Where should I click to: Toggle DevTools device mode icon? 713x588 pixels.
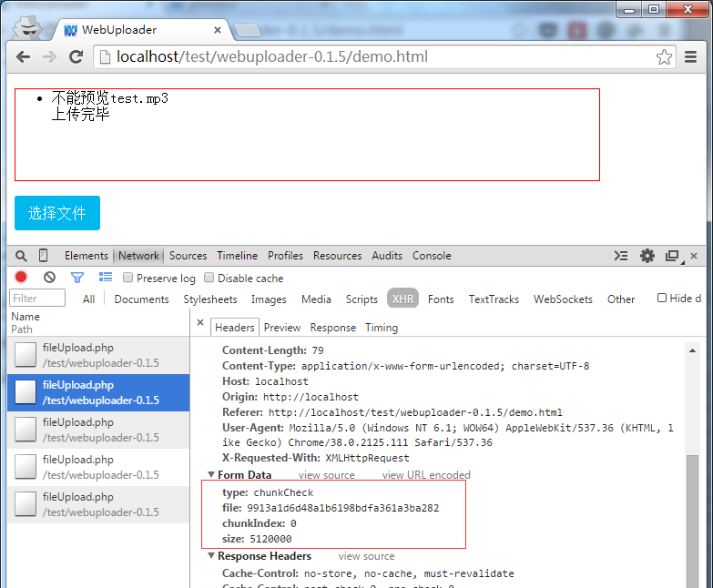[x=43, y=256]
